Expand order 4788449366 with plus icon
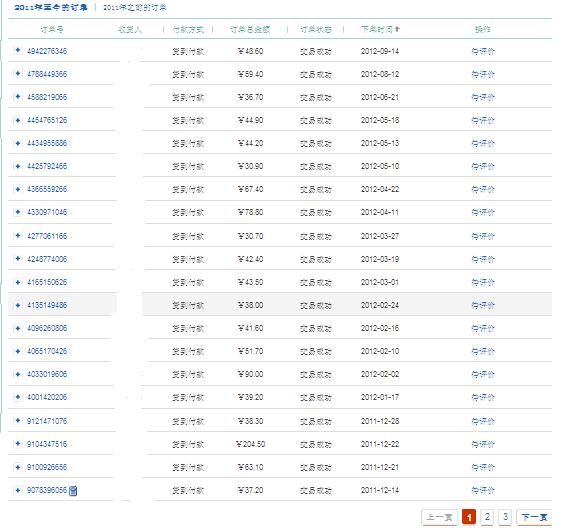The height and width of the screenshot is (528, 574). point(18,73)
